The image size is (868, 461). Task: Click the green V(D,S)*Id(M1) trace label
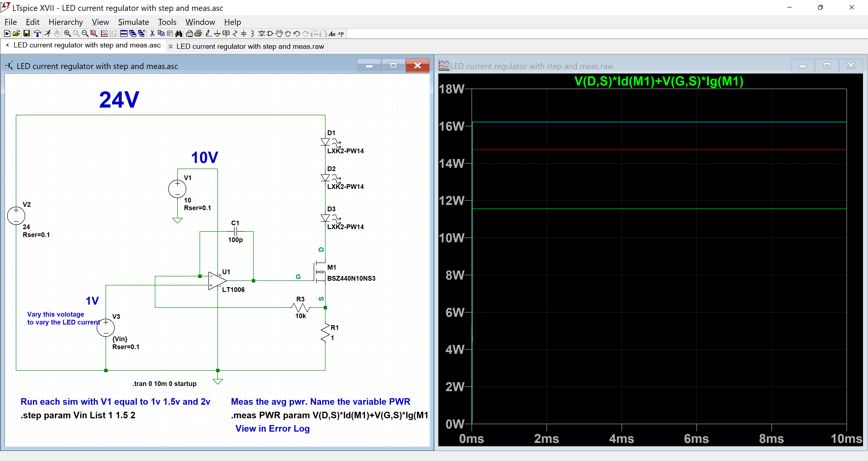tap(659, 81)
